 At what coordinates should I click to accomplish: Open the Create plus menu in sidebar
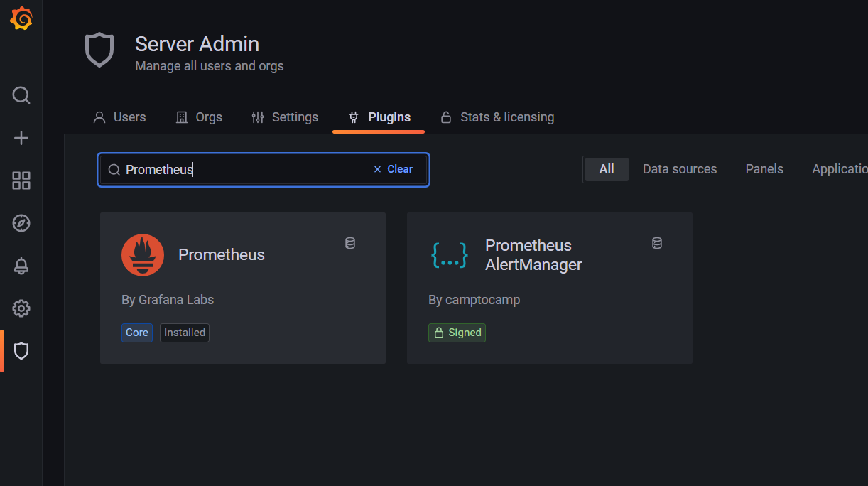21,138
